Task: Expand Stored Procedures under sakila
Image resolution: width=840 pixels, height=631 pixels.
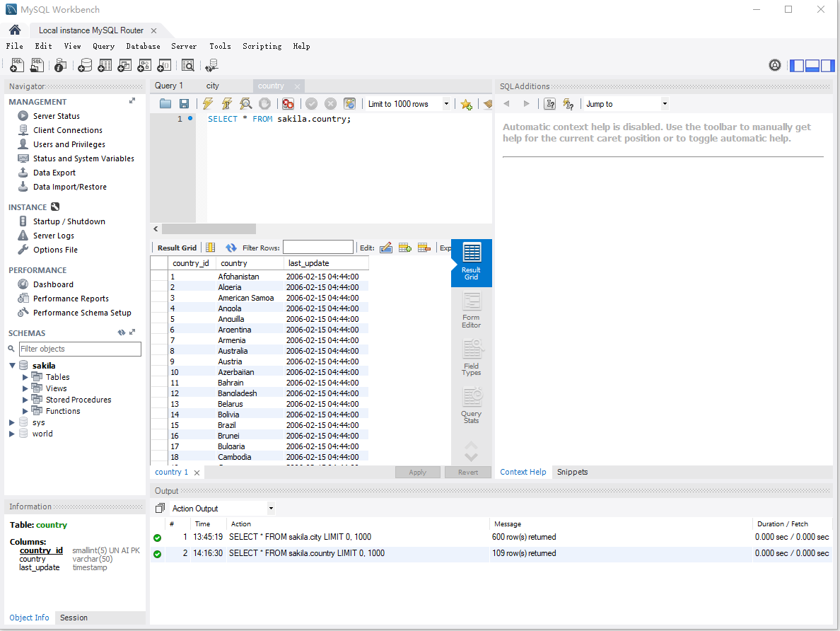Action: (x=25, y=400)
